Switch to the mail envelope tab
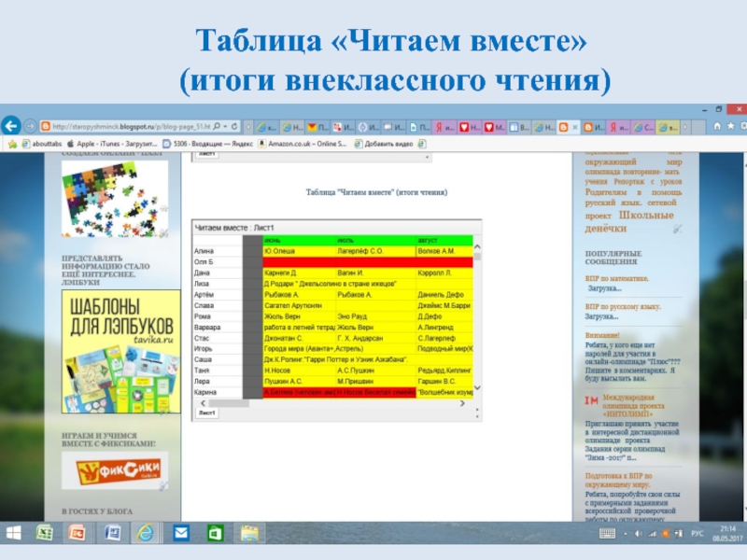 coord(317,127)
